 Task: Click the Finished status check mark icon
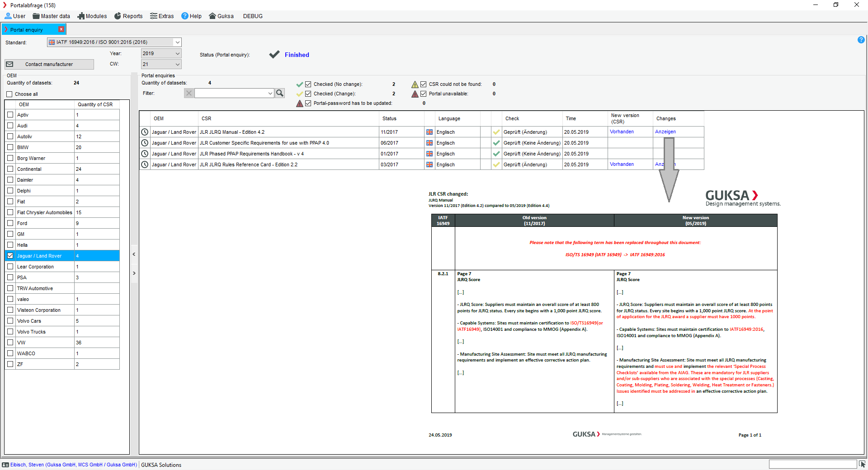274,55
